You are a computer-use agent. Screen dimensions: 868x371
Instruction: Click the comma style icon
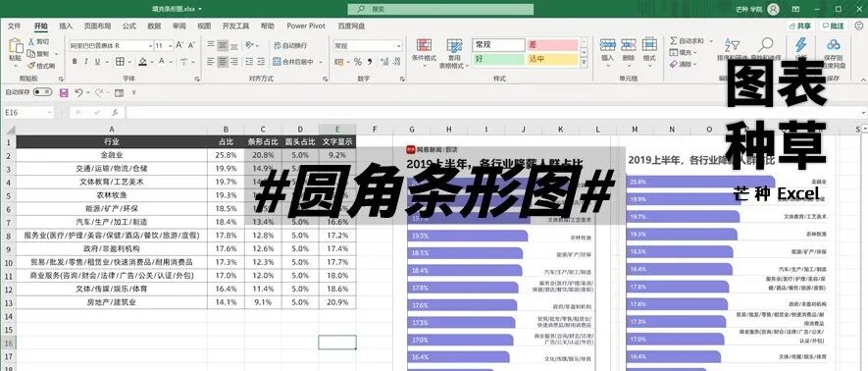(369, 62)
